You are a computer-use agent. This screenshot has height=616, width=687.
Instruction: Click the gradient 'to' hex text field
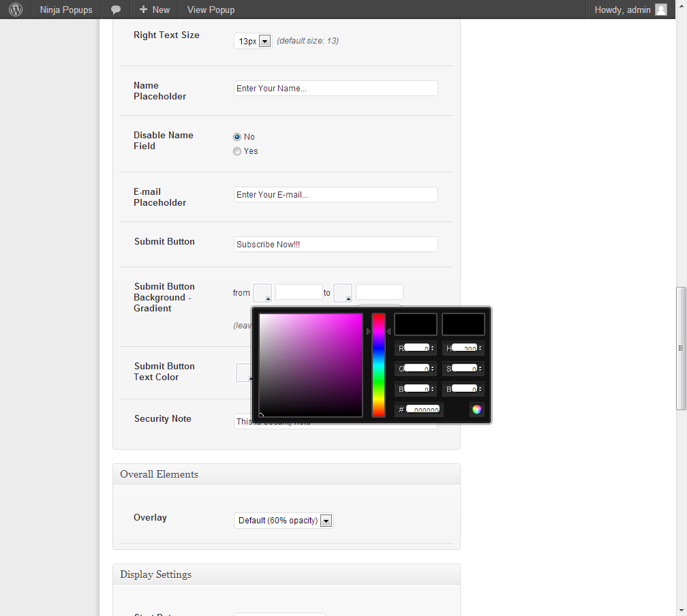pyautogui.click(x=380, y=292)
